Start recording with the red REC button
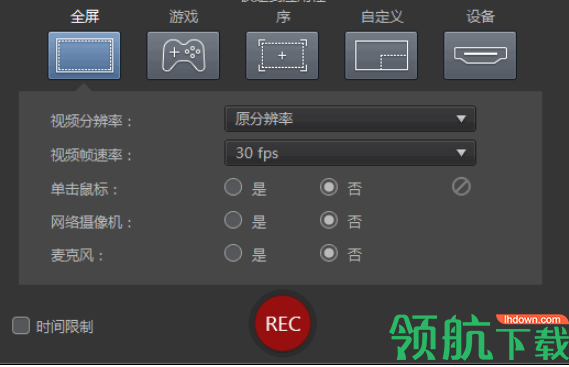This screenshot has height=367, width=569. [x=283, y=323]
